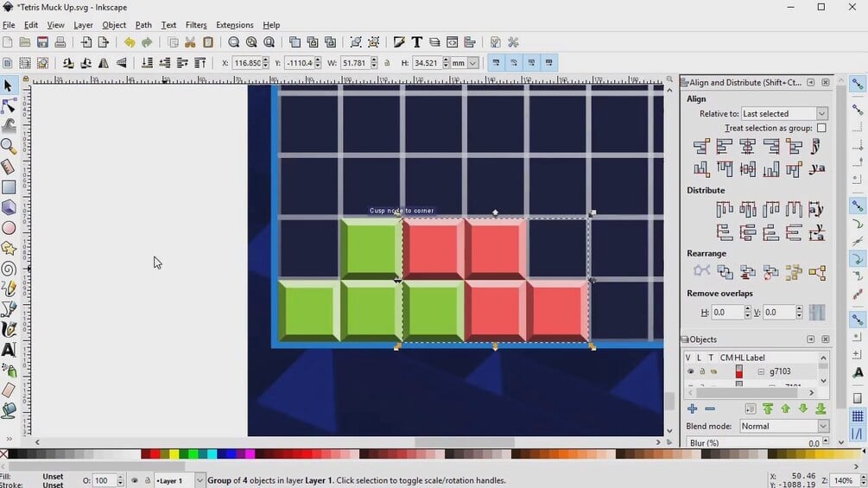Click the Save document icon

(x=42, y=42)
